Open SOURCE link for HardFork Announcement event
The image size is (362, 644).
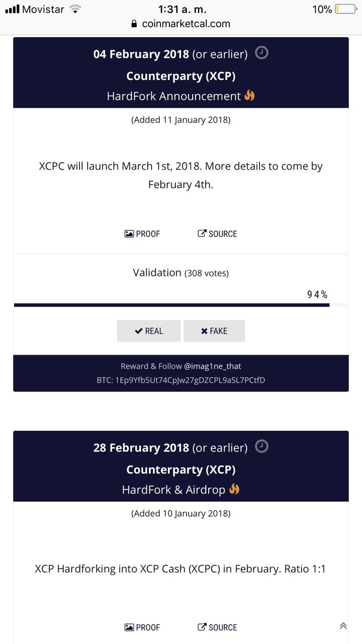pyautogui.click(x=217, y=234)
